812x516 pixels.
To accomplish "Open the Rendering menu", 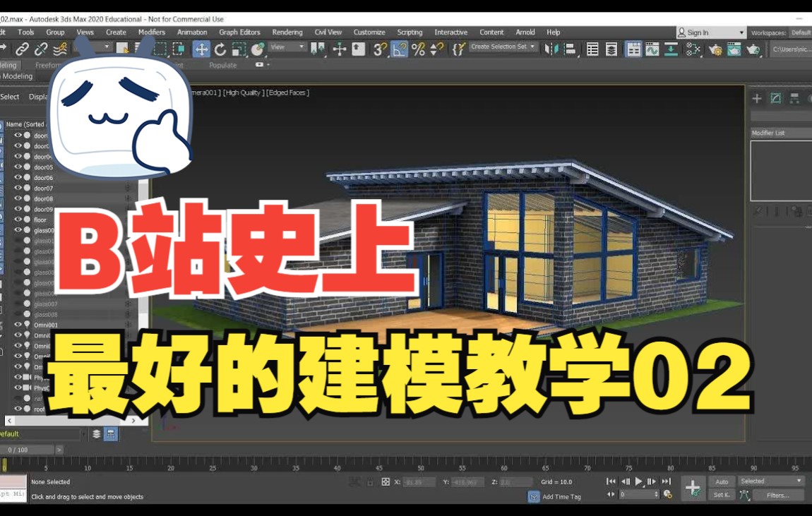I will click(287, 32).
